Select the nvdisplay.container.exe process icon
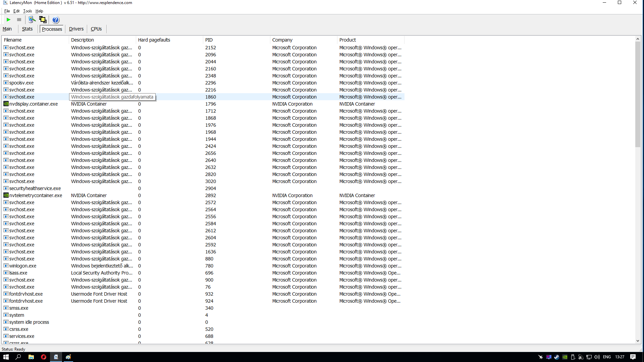This screenshot has width=644, height=362. coord(6,104)
